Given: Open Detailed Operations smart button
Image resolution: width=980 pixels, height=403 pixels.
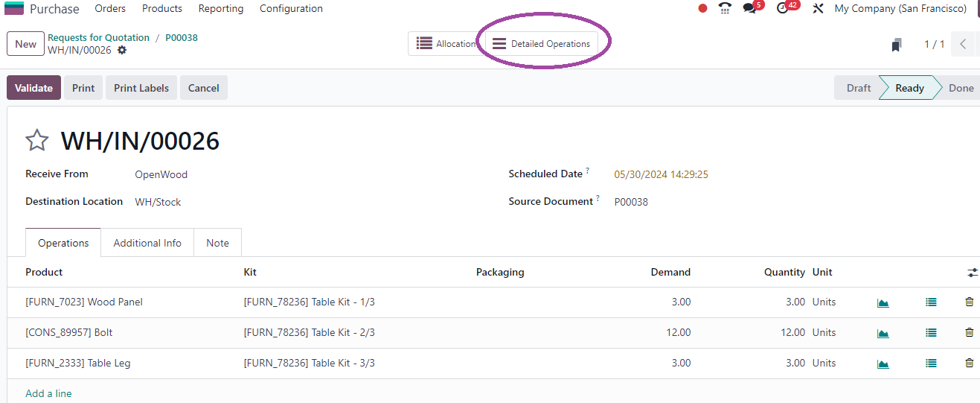Looking at the screenshot, I should click(x=542, y=44).
